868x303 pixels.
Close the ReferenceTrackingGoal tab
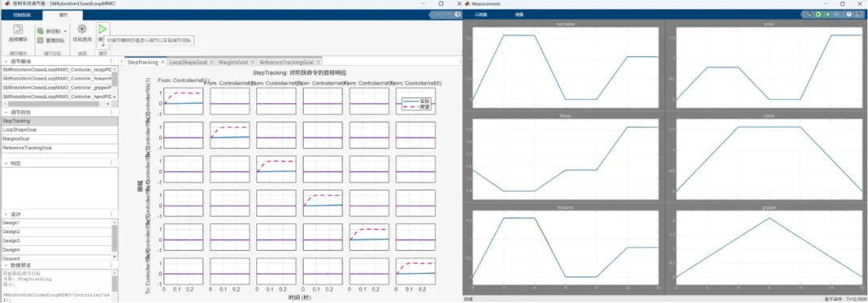click(x=317, y=62)
